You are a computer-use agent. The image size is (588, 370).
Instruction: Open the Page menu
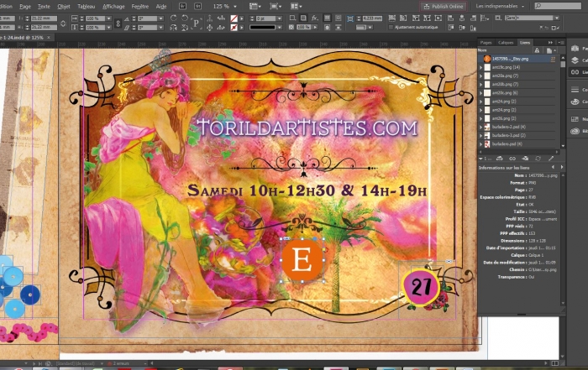coord(25,7)
